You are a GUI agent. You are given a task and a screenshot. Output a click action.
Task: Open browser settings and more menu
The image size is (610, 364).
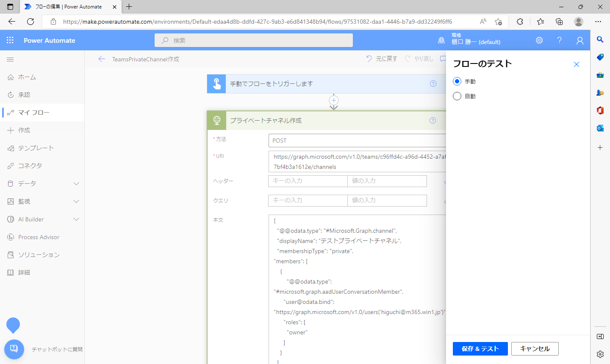(x=598, y=22)
